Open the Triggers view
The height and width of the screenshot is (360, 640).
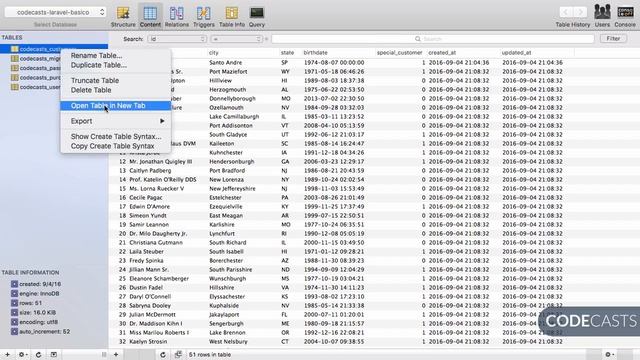203,16
